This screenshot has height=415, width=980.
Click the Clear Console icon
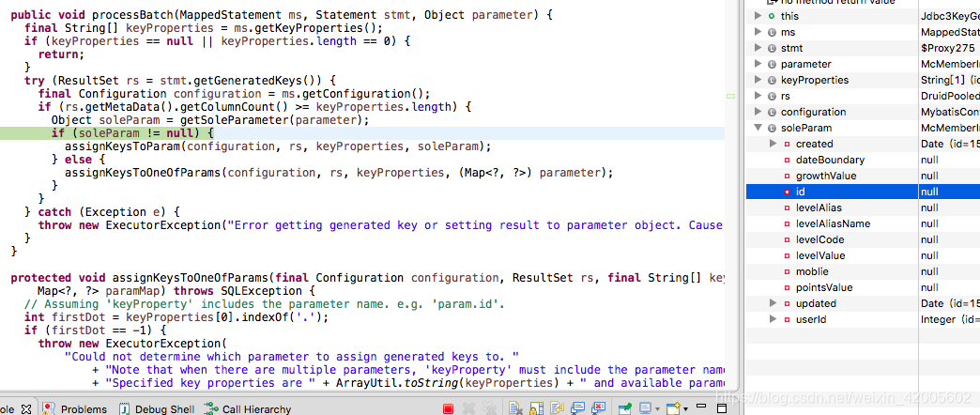[x=515, y=408]
